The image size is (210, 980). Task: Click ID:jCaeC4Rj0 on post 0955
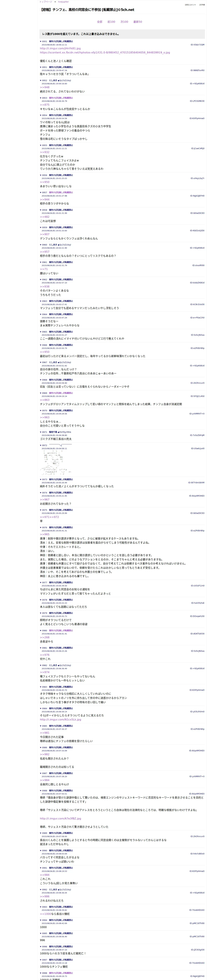(x=197, y=148)
